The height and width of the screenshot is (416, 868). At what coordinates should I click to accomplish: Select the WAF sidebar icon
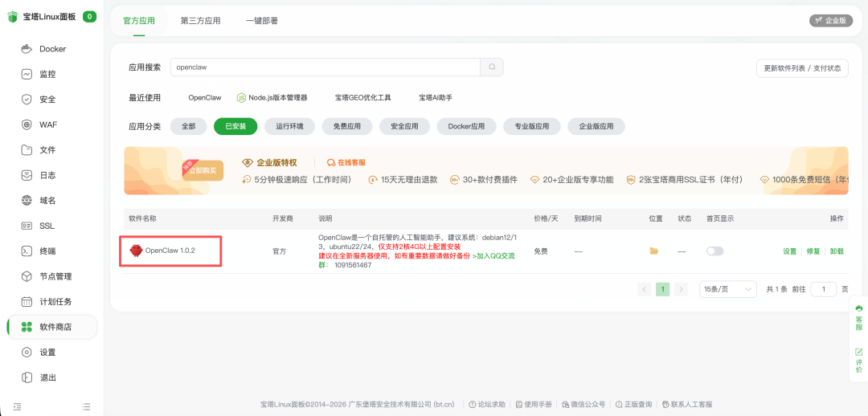coord(27,124)
